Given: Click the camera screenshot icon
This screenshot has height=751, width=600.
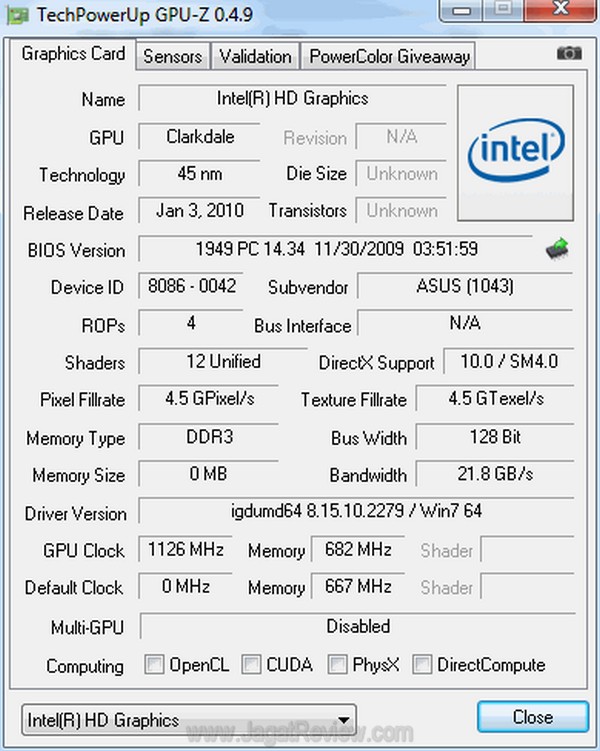Looking at the screenshot, I should click(568, 54).
